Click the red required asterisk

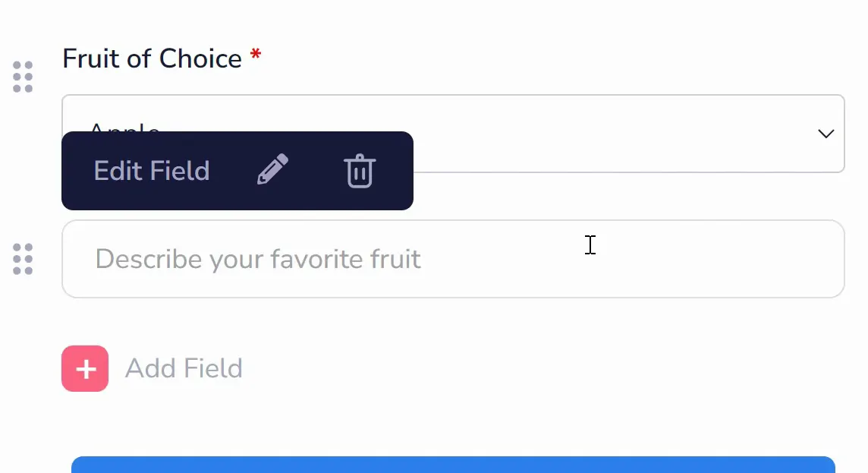coord(255,54)
